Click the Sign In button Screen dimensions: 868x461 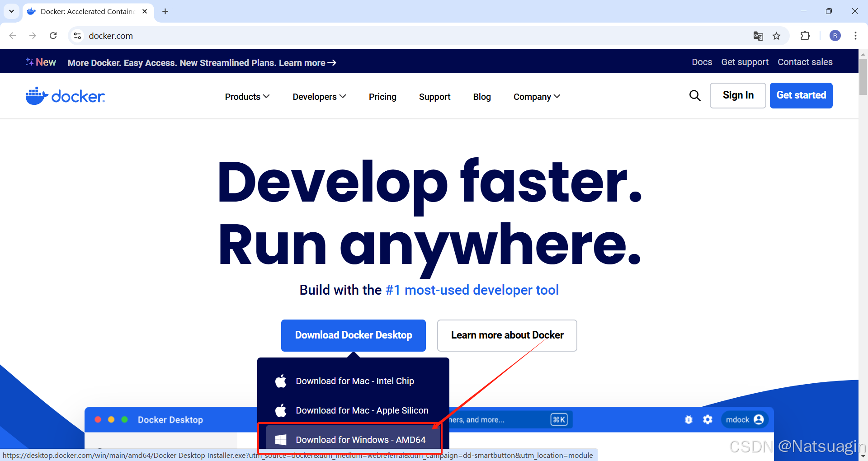[738, 95]
